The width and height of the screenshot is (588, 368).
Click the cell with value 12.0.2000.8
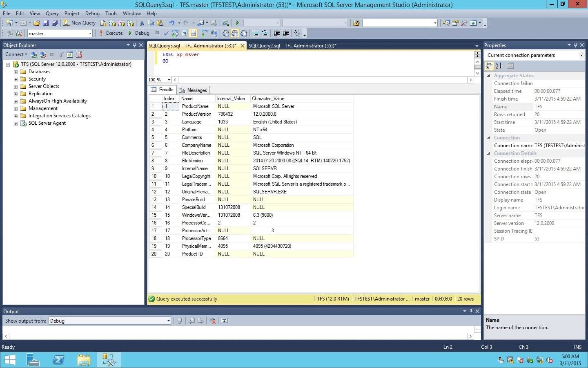[301, 114]
